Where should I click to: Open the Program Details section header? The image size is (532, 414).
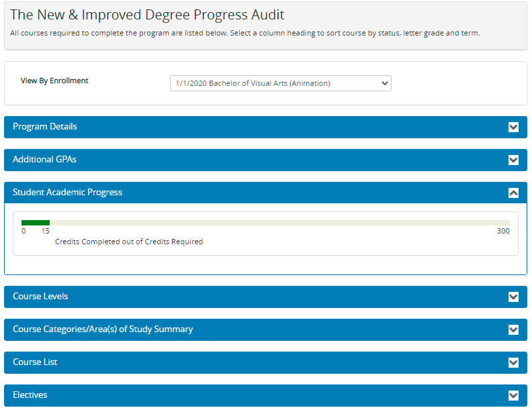[x=265, y=127]
